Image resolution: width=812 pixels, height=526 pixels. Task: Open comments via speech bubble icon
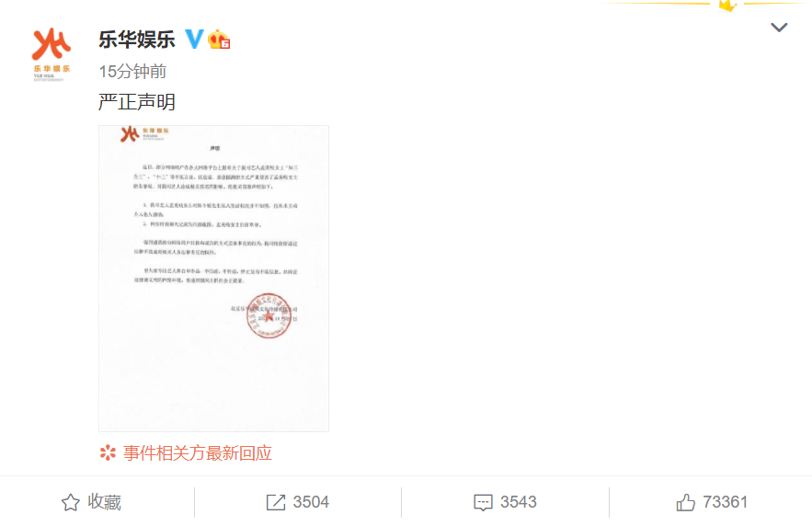point(483,503)
